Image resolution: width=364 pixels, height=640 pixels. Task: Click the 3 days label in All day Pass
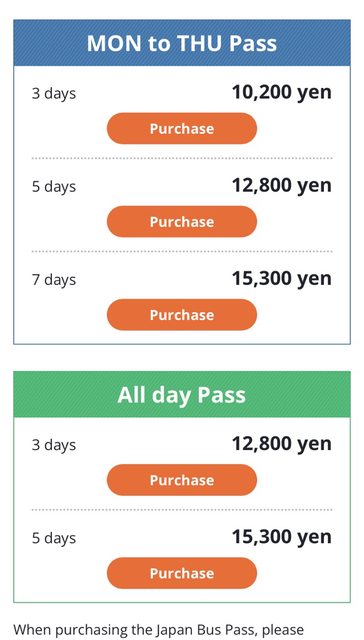pyautogui.click(x=54, y=445)
